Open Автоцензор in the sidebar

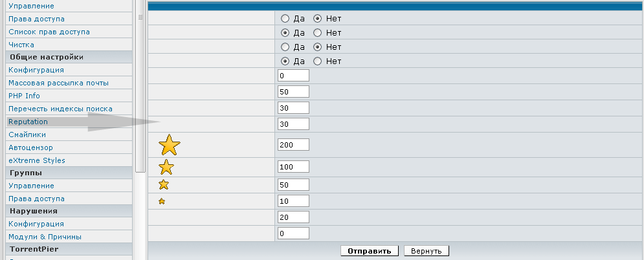[x=30, y=147]
